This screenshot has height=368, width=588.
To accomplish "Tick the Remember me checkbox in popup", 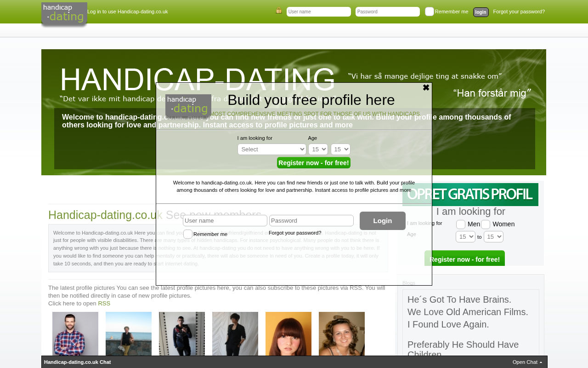I will point(188,234).
